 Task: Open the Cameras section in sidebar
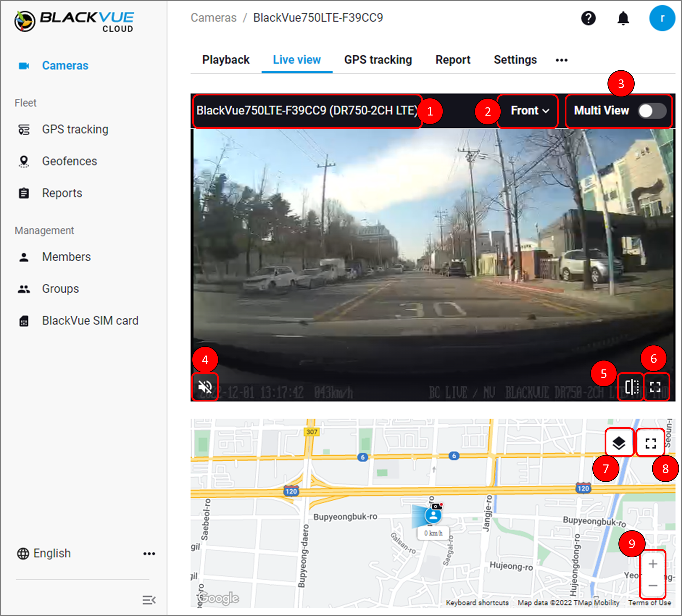[x=65, y=65]
